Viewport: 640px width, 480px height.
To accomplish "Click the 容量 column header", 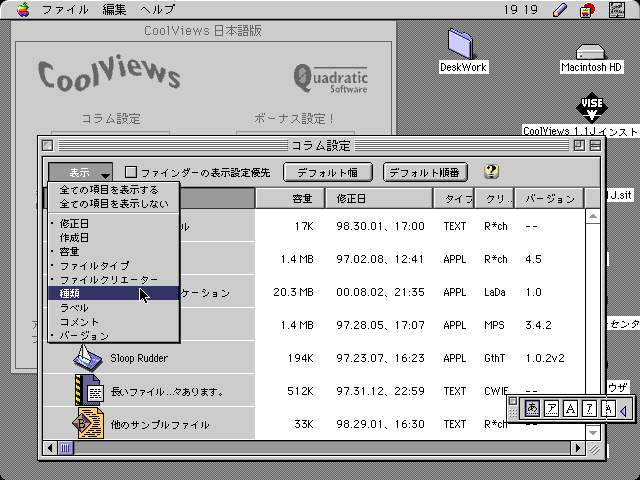I will click(x=290, y=199).
